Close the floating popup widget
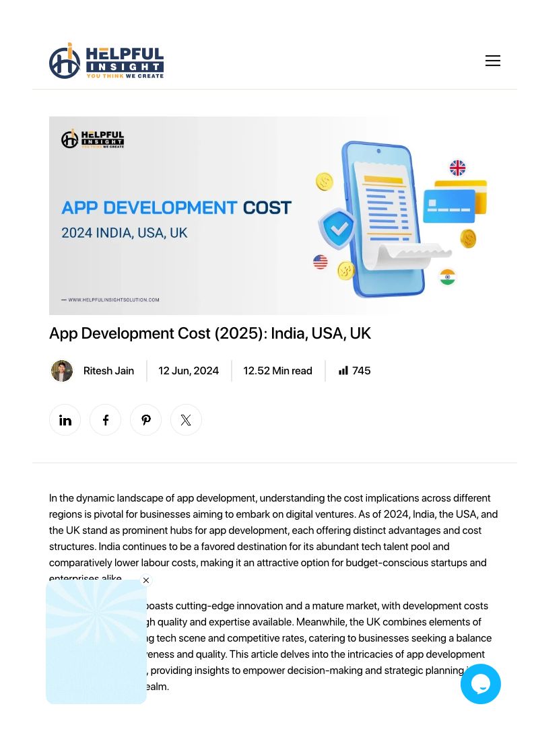534x756 pixels. [x=146, y=580]
